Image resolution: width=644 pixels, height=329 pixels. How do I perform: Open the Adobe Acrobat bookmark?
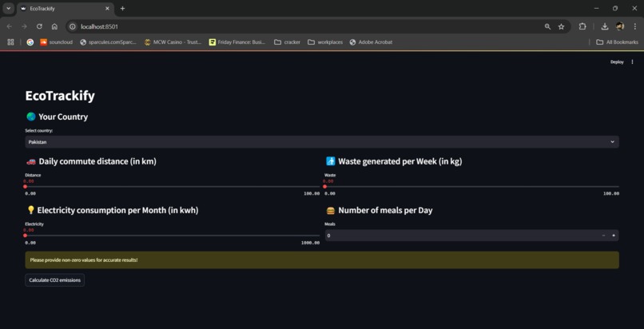[x=371, y=42]
